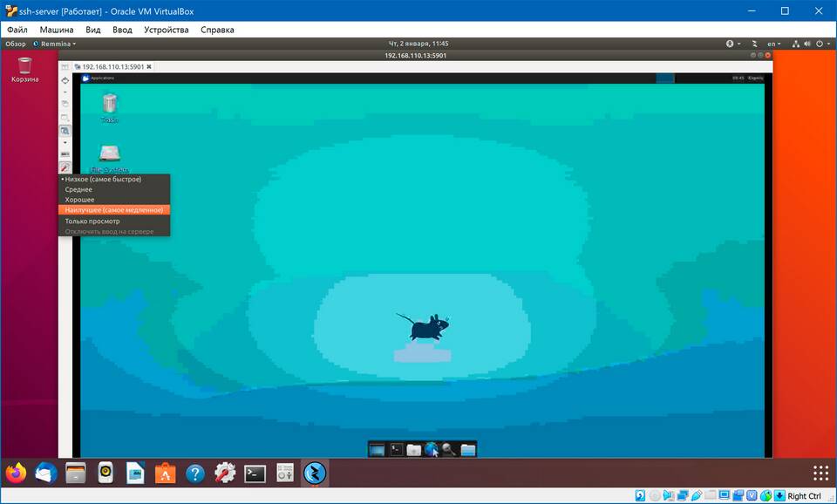Screen dimensions: 837x504
Task: Launch Rhythmbox from the Ubuntu dock
Action: [105, 473]
